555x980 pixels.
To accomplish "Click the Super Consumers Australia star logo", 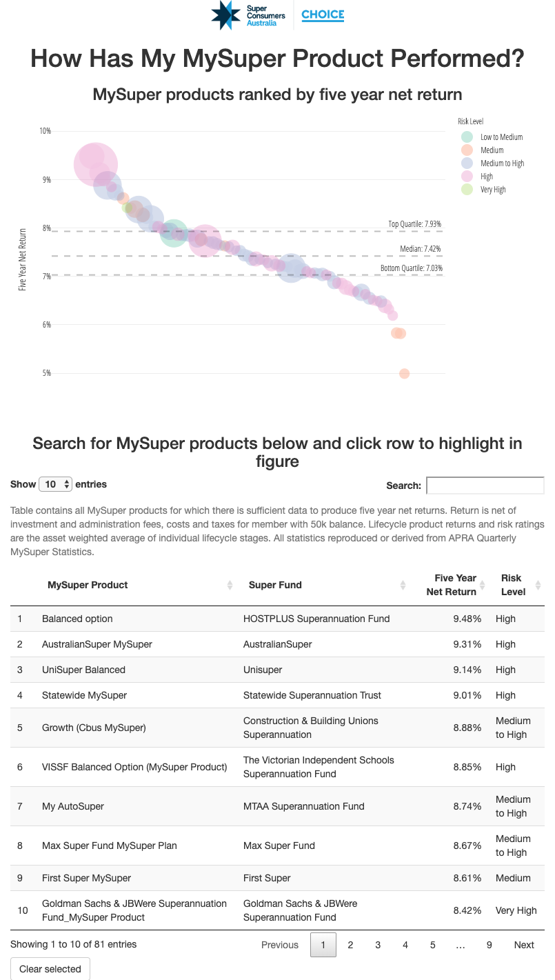I will (225, 14).
